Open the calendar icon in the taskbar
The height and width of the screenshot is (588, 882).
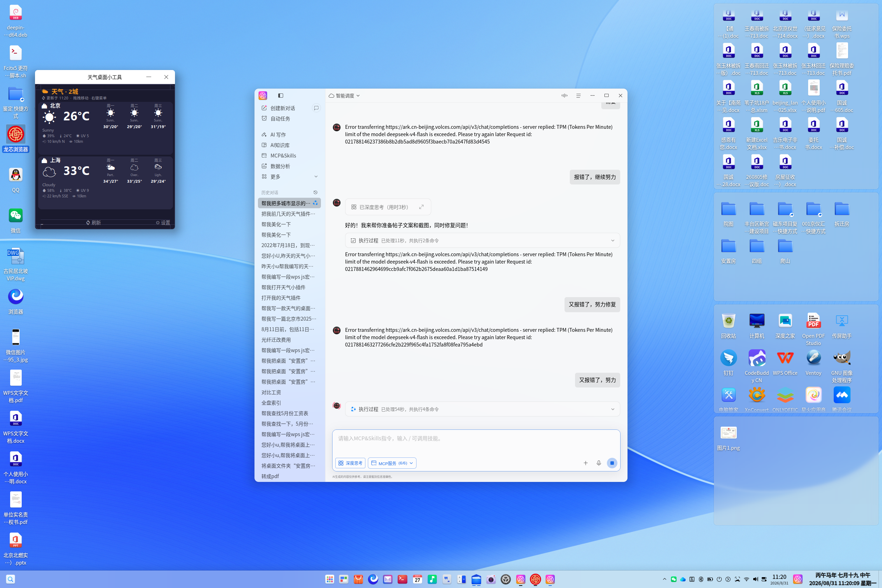click(x=417, y=579)
